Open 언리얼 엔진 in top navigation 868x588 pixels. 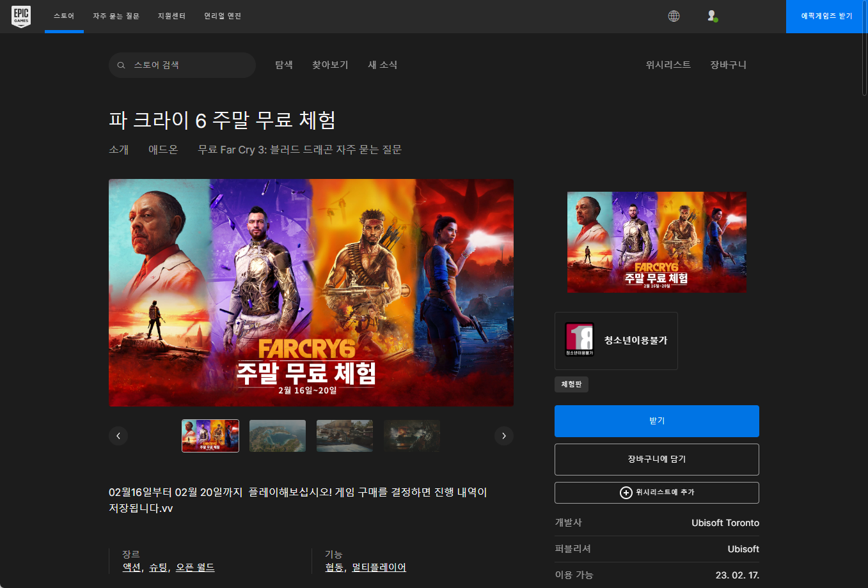coord(223,16)
